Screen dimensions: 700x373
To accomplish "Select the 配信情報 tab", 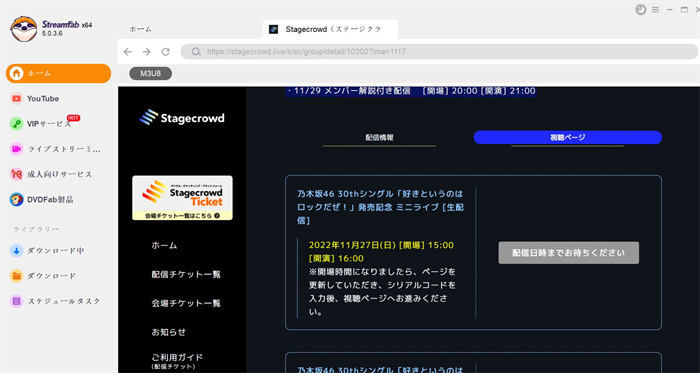I will pos(379,138).
